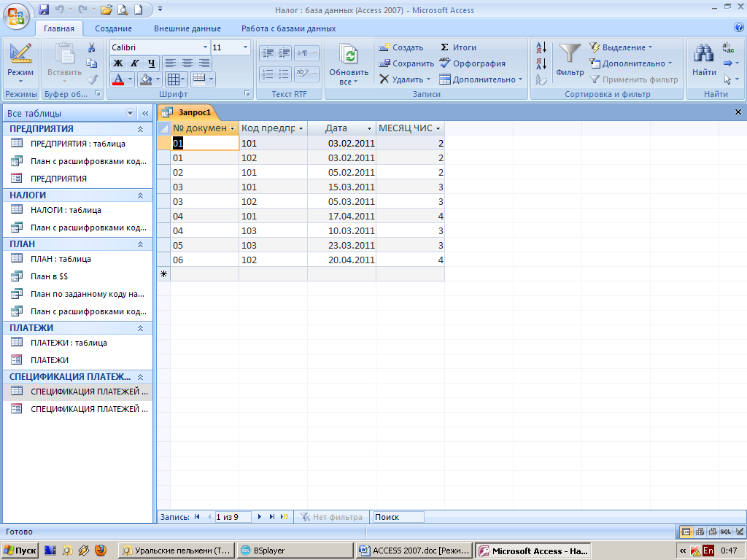Collapse the ПЛАН group
Viewport: 747px width, 560px height.
coord(141,244)
